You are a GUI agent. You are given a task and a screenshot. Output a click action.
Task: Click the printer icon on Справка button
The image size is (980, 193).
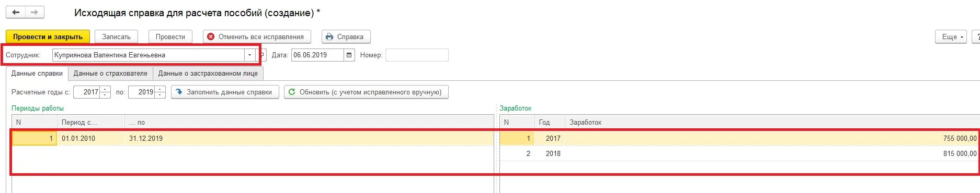pyautogui.click(x=329, y=37)
